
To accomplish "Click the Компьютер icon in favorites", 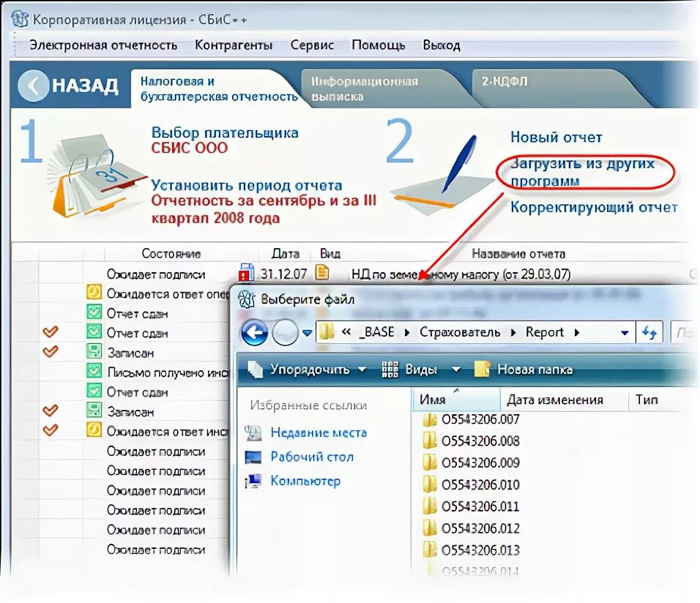I will 253,481.
